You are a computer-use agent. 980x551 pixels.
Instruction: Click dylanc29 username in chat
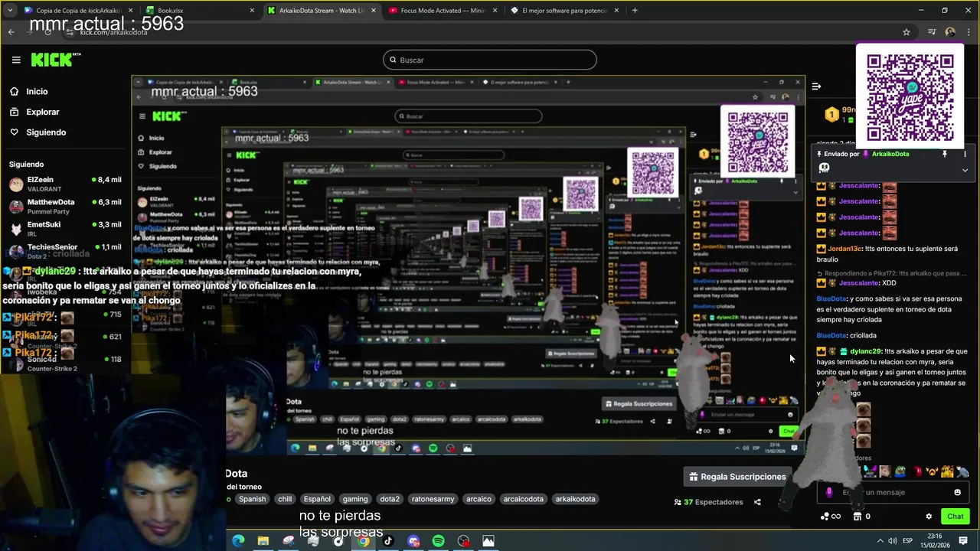click(x=866, y=351)
